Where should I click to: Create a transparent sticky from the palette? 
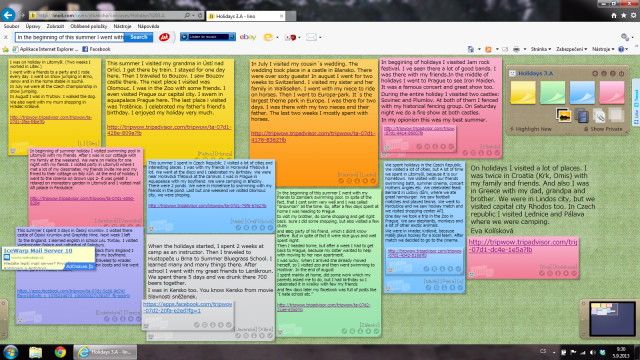pyautogui.click(x=616, y=115)
